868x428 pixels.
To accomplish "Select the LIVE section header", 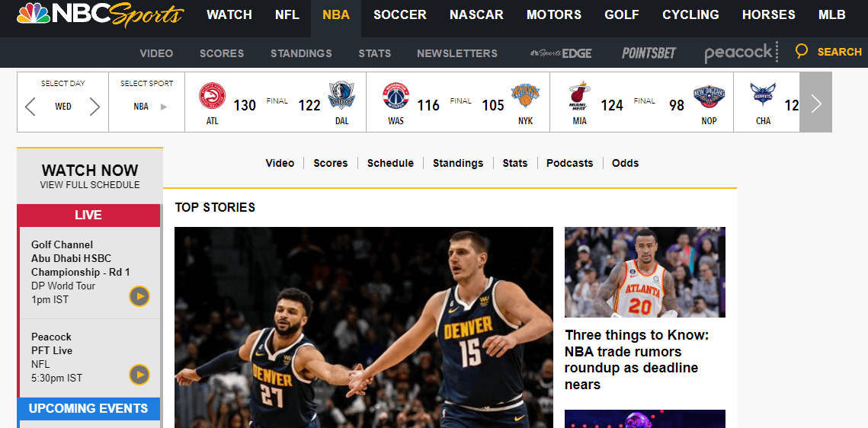I will 88,215.
